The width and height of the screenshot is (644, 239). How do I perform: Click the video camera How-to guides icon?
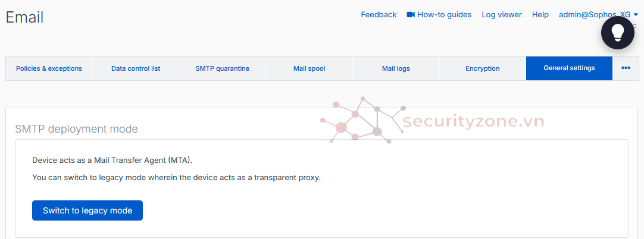tap(411, 15)
